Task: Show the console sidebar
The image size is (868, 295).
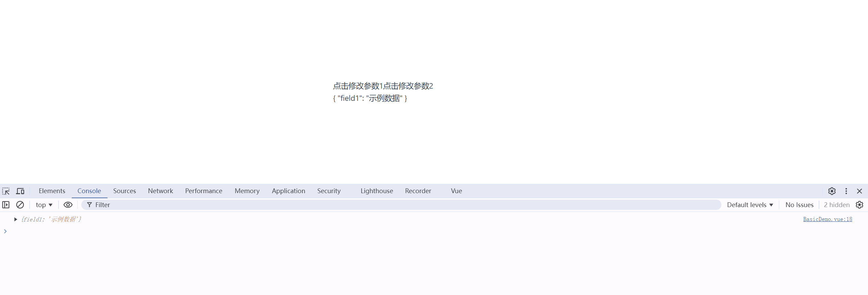Action: (6, 205)
